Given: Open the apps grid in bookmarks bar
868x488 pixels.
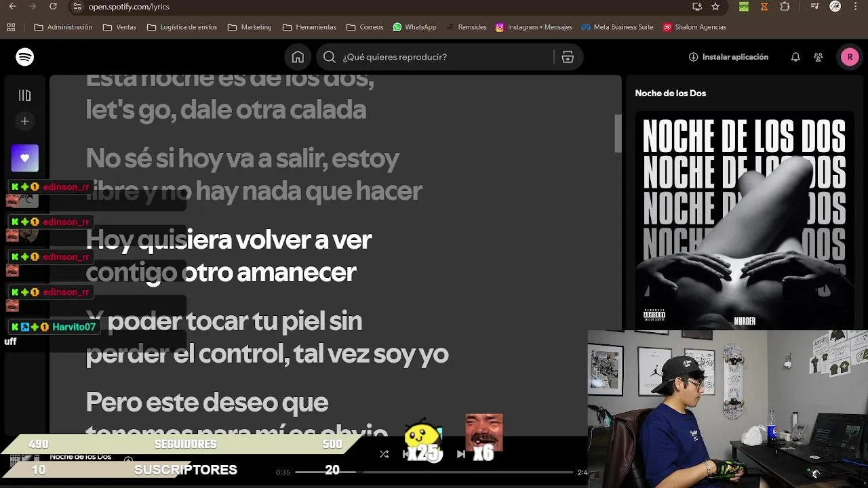Looking at the screenshot, I should [x=11, y=27].
